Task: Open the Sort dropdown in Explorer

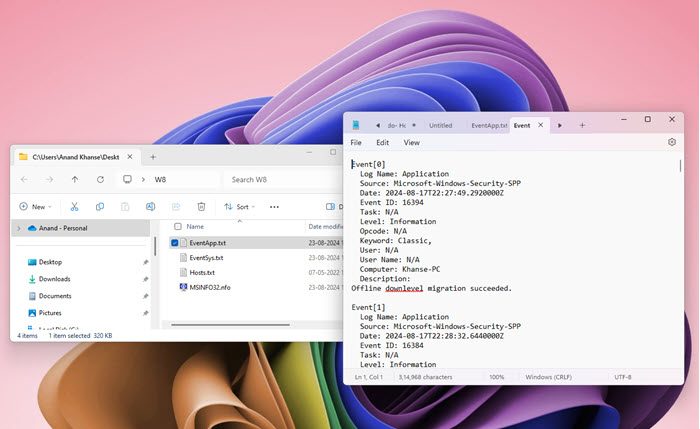Action: 240,207
